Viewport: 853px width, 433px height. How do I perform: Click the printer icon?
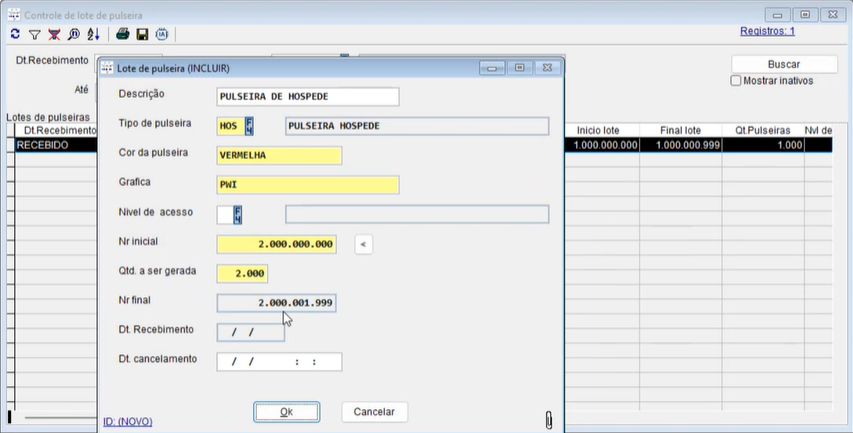(x=122, y=34)
